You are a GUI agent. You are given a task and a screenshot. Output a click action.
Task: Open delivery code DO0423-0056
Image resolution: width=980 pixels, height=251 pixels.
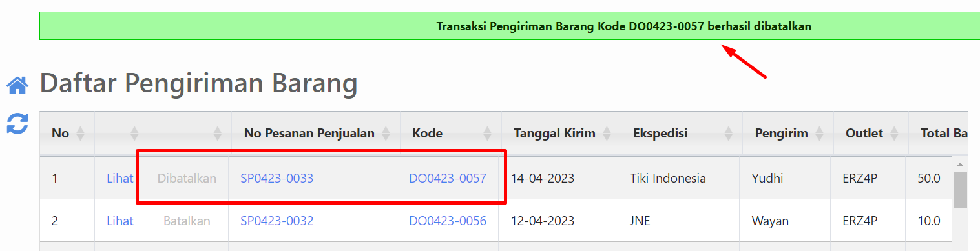pos(448,221)
